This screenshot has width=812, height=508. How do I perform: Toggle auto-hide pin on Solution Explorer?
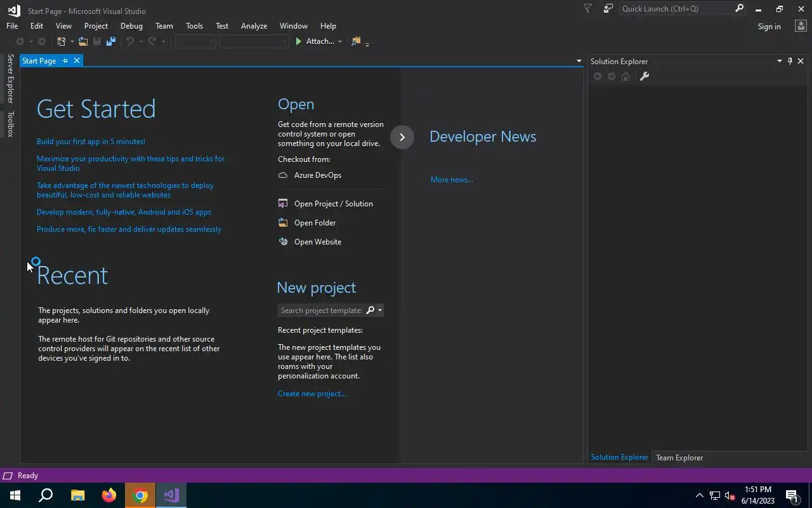tap(790, 61)
